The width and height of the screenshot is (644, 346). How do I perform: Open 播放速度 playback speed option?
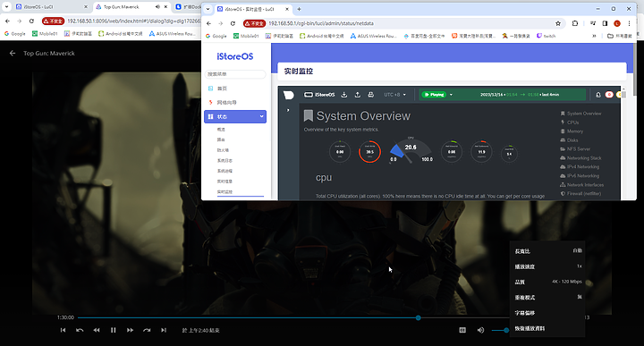(547, 266)
